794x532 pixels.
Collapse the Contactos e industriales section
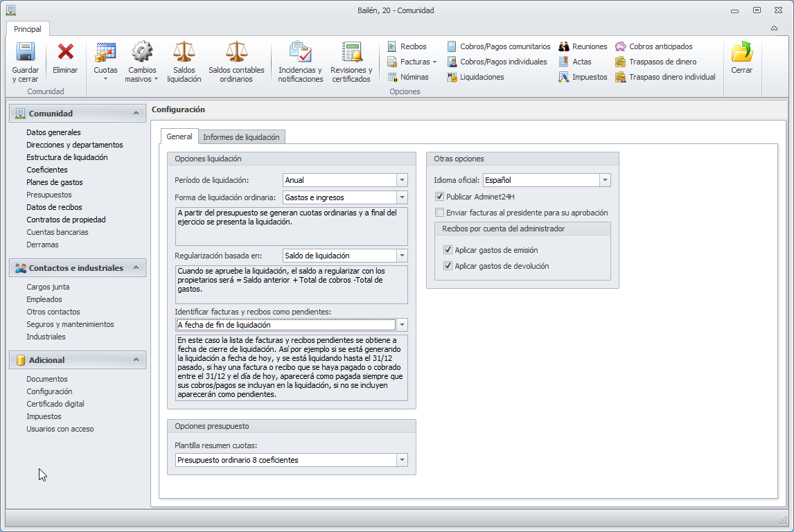pyautogui.click(x=136, y=268)
